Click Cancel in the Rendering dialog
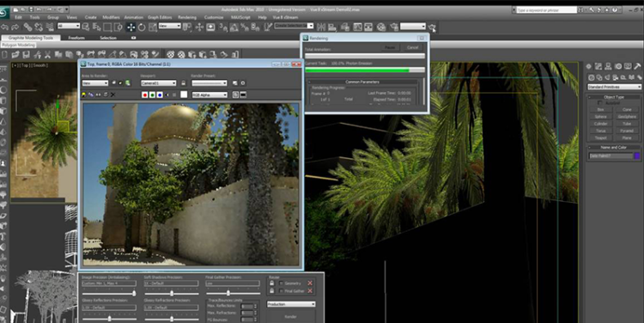The height and width of the screenshot is (323, 644). point(412,47)
